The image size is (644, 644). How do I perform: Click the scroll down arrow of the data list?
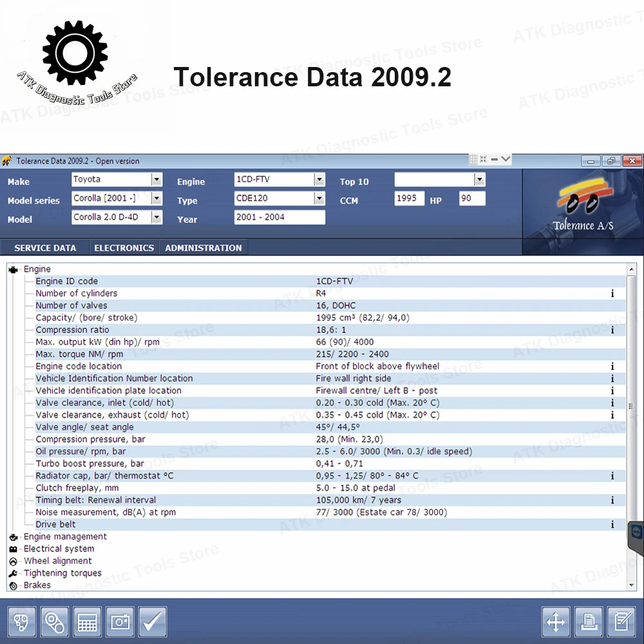pyautogui.click(x=631, y=585)
